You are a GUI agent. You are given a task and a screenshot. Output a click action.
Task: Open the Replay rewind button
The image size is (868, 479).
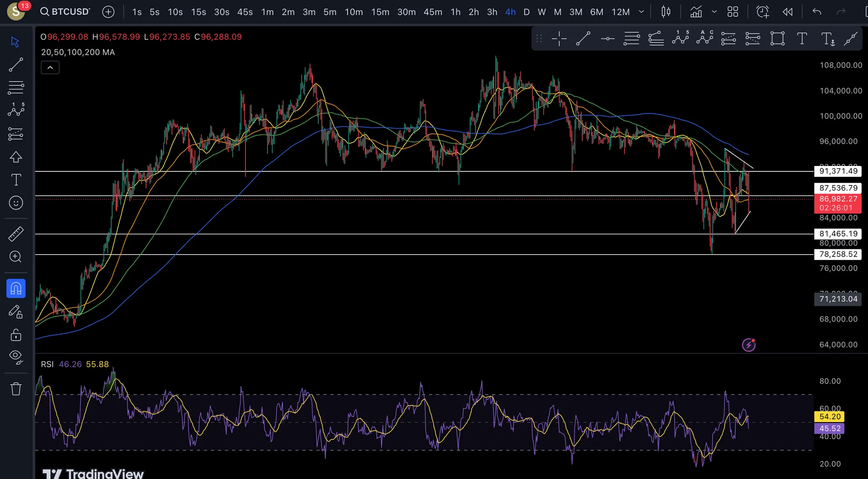click(788, 12)
